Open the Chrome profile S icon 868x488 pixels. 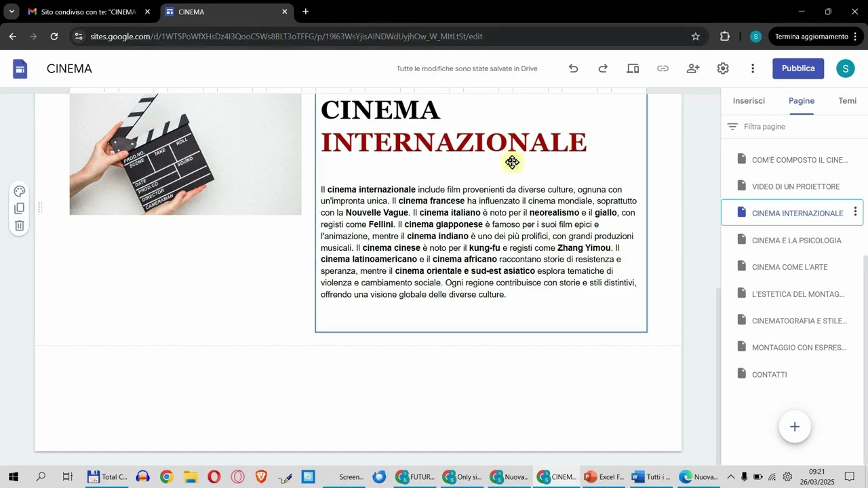click(x=755, y=37)
